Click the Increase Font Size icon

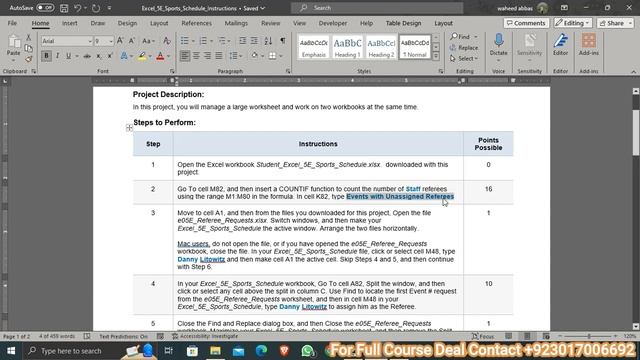coord(120,41)
